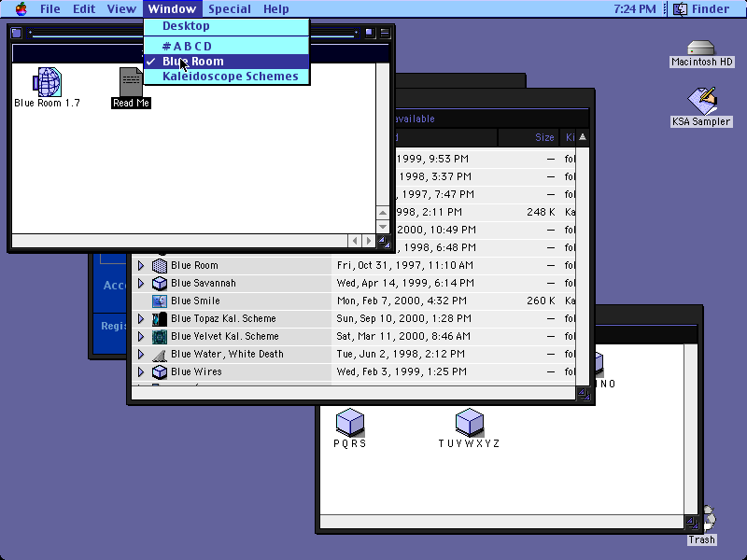This screenshot has width=747, height=560.
Task: Expand the Blue Room folder in list
Action: pos(141,265)
